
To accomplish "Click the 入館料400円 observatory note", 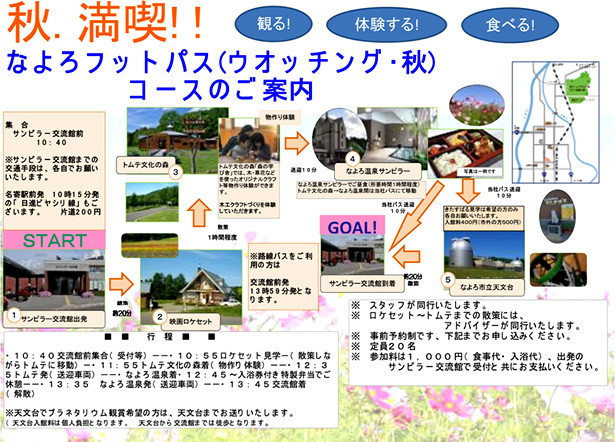I will (482, 222).
